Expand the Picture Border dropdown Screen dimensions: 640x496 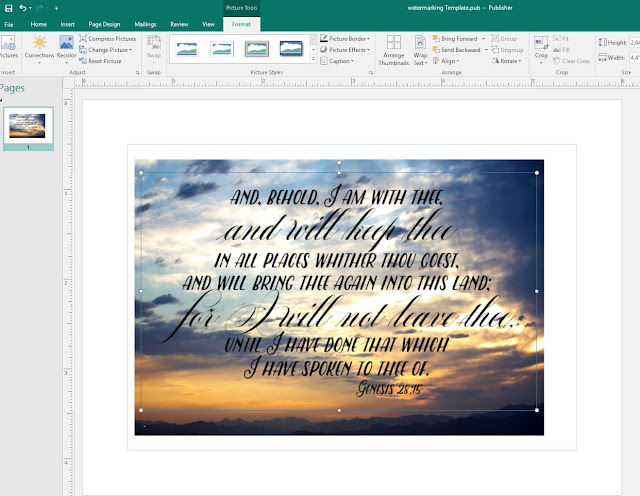pyautogui.click(x=344, y=38)
